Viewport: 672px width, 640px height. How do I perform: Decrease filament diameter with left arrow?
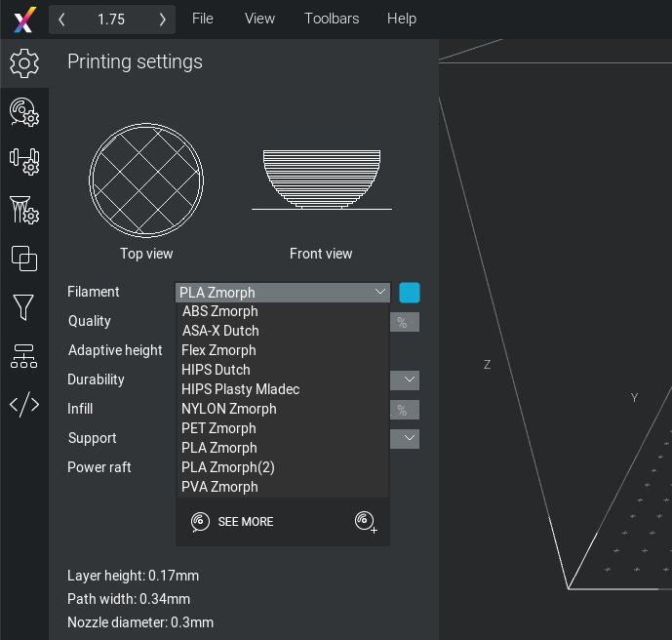point(61,20)
